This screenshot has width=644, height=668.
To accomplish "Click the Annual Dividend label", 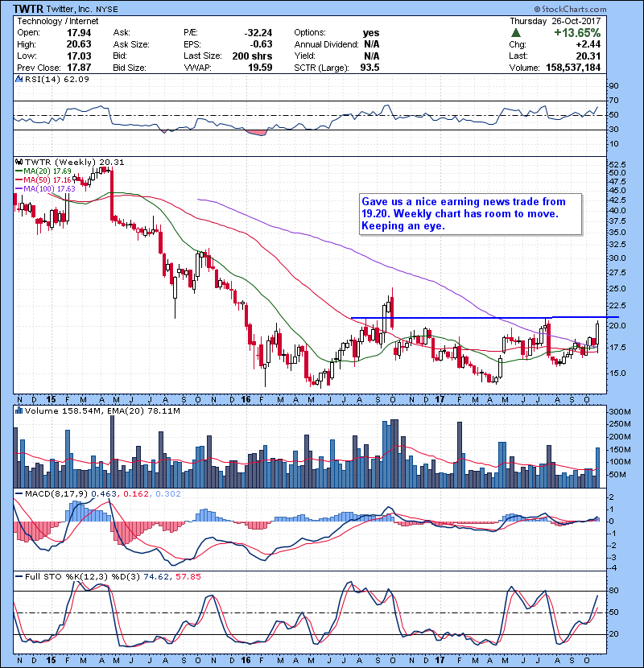I will pos(326,44).
